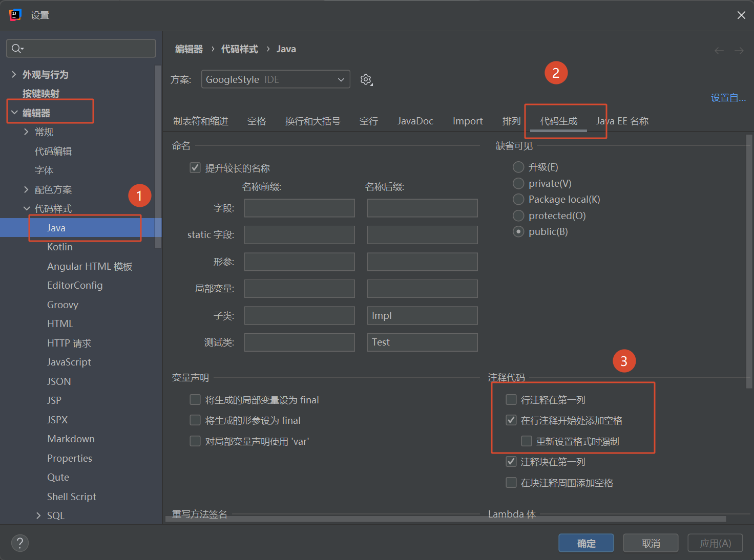Click the settings search field

(81, 49)
